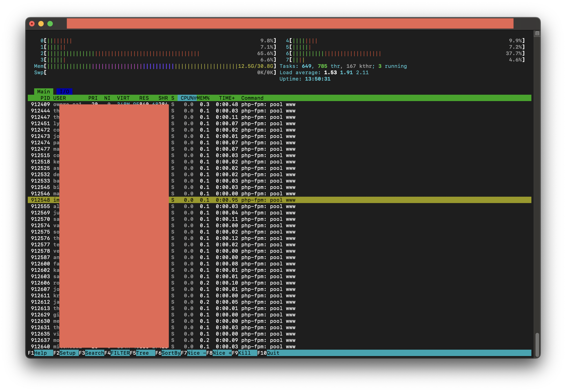Image resolution: width=566 pixels, height=392 pixels.
Task: Open the Setup screen via F2Setup
Action: click(64, 353)
